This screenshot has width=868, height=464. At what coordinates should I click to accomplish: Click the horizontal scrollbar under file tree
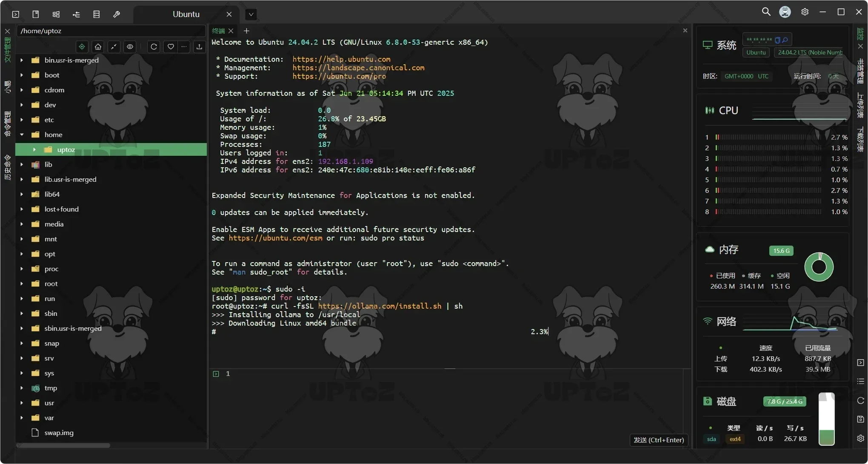click(63, 445)
